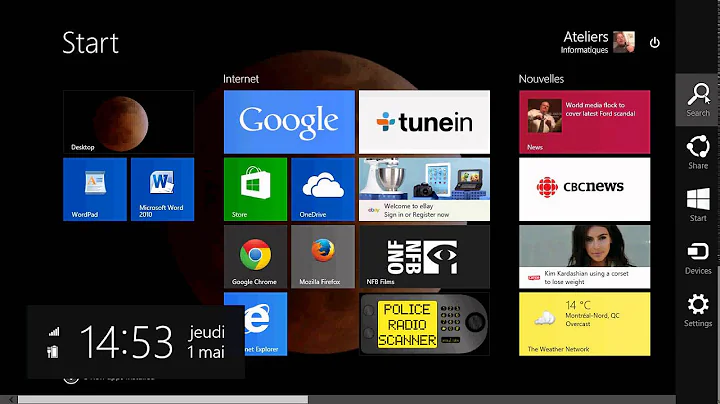720x404 pixels.
Task: Open The Weather Network tile
Action: pyautogui.click(x=585, y=324)
